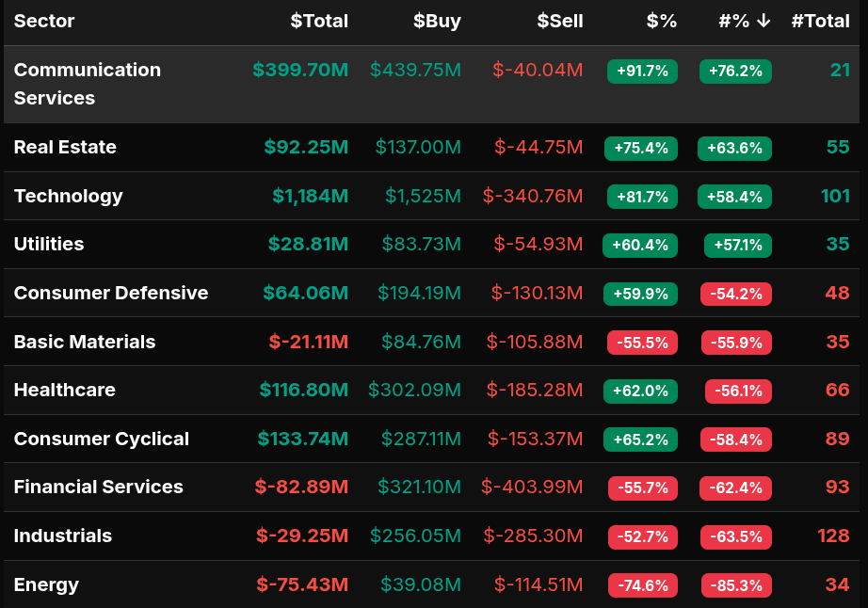Click the red -85.3% badge for Energy
This screenshot has height=608, width=868.
(x=735, y=585)
